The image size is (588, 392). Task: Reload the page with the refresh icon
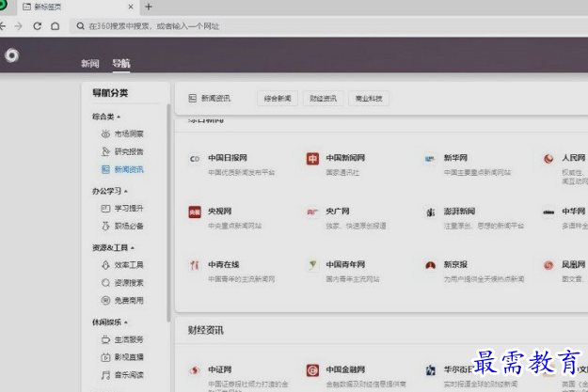pyautogui.click(x=37, y=26)
